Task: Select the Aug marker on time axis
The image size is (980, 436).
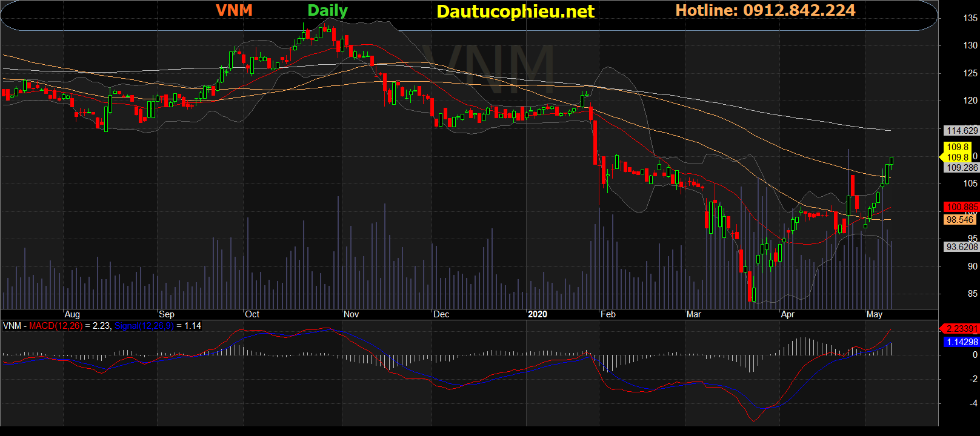Action: [x=72, y=314]
